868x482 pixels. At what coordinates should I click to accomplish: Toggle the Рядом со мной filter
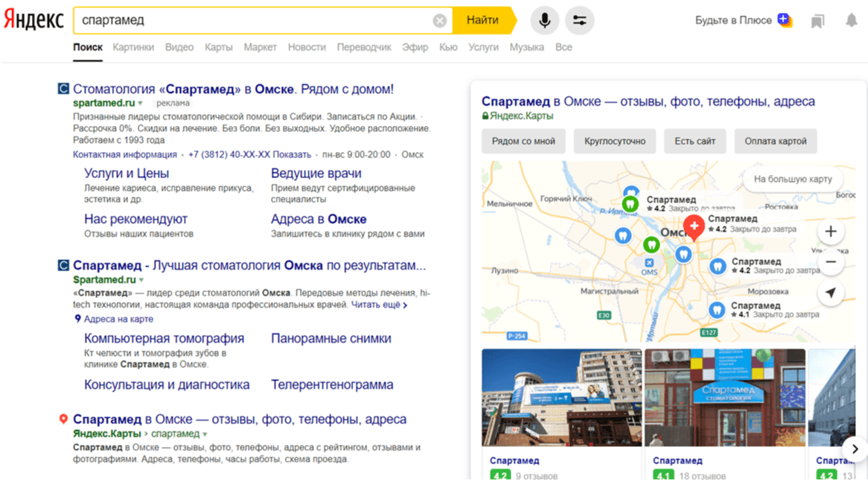[523, 142]
